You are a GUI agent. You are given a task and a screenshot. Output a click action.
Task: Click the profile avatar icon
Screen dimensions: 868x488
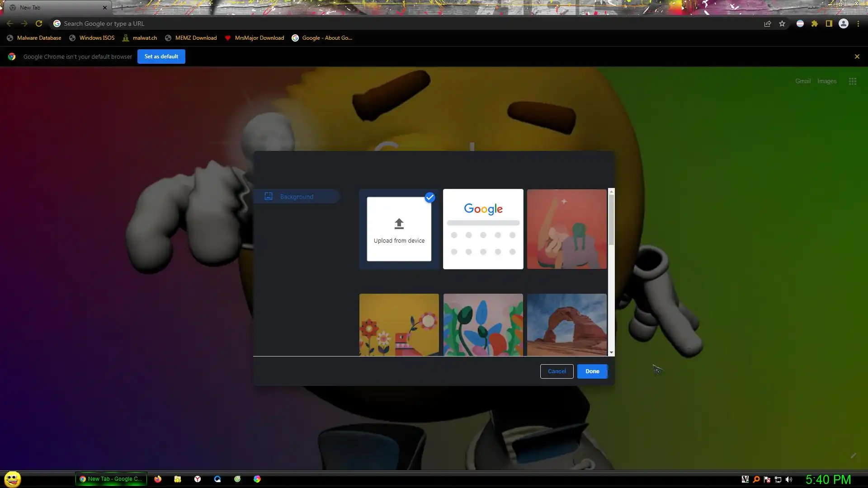click(843, 23)
